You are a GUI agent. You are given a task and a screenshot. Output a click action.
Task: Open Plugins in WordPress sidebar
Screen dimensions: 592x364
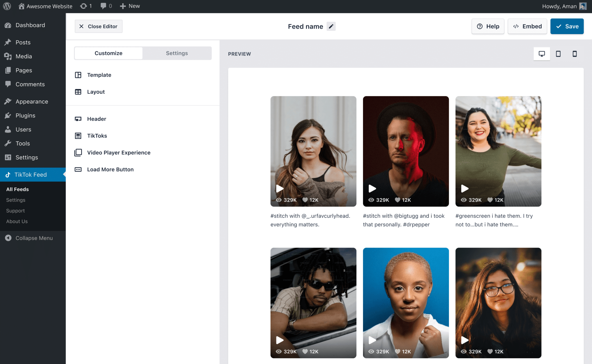(x=25, y=116)
